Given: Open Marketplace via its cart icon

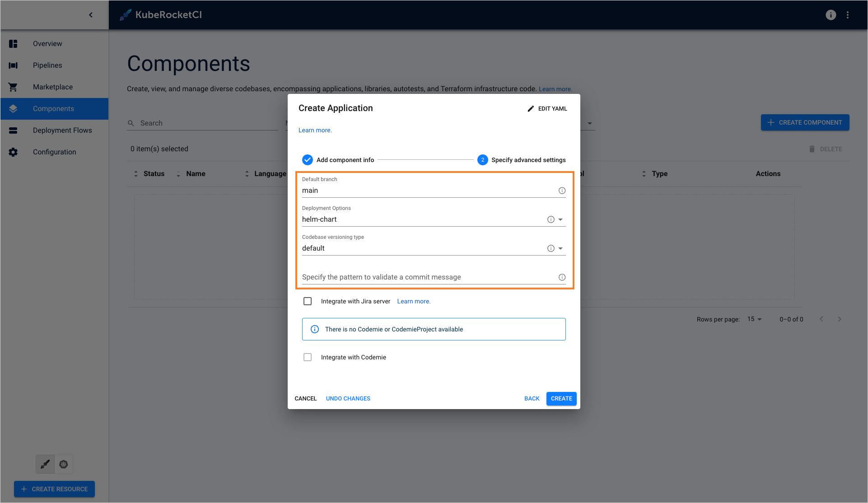Looking at the screenshot, I should 13,87.
